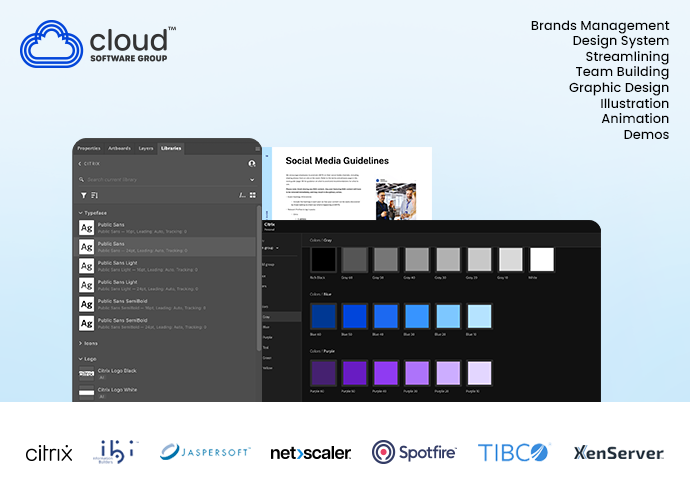Screen dimensions: 690x500
Task: Click the user profile icon in Libraries panel
Action: click(x=252, y=163)
